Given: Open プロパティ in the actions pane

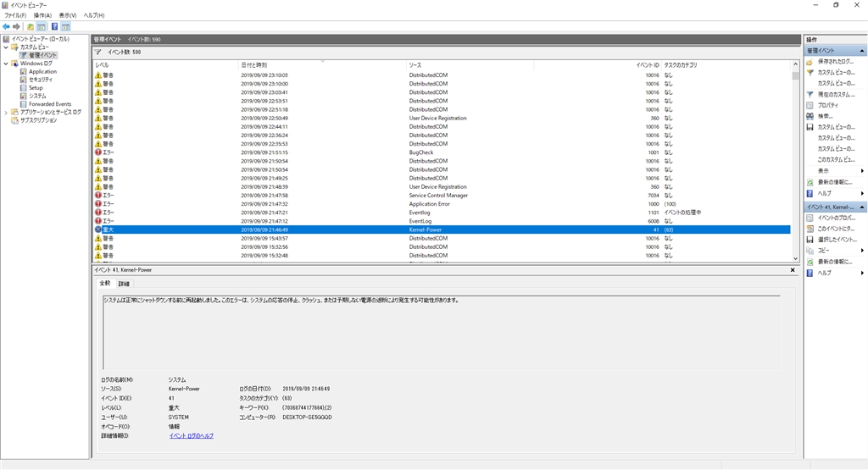Looking at the screenshot, I should [827, 105].
